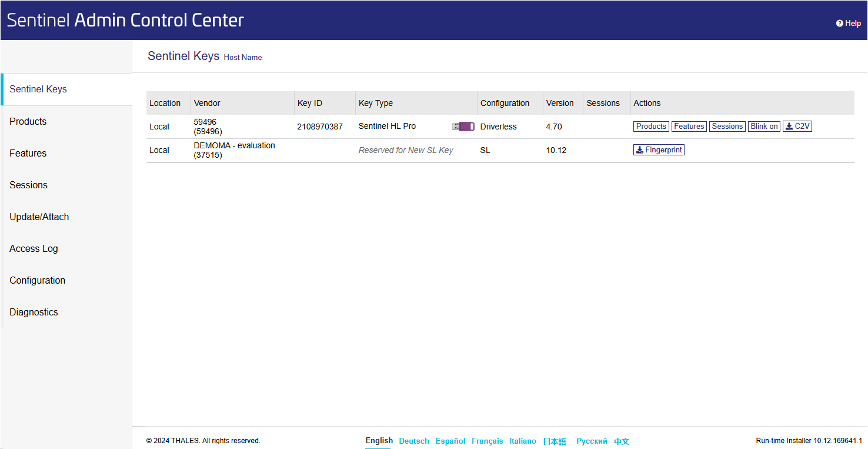Navigate to the Sessions sidebar page
This screenshot has width=868, height=449.
click(66, 185)
